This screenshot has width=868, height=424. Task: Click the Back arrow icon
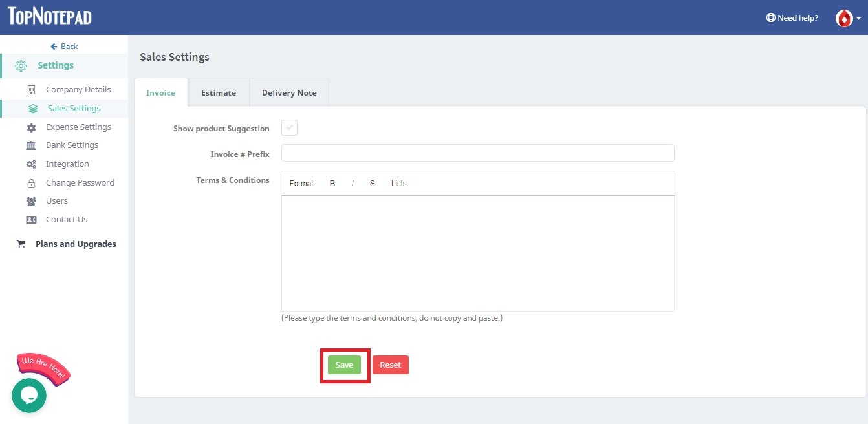(54, 47)
